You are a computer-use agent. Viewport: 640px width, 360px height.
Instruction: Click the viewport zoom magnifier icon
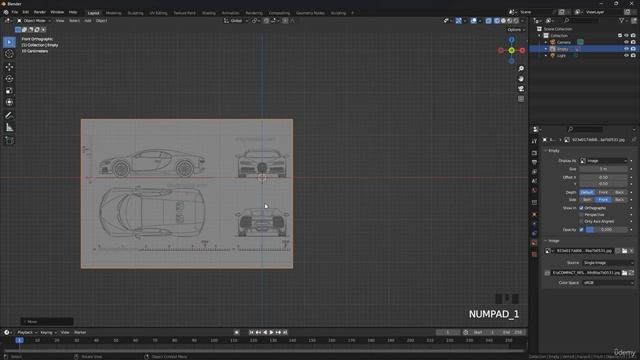tap(521, 69)
